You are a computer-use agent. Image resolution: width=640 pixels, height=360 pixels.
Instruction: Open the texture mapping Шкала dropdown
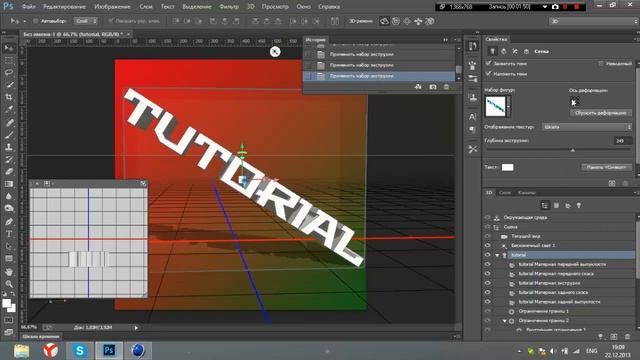tap(587, 127)
